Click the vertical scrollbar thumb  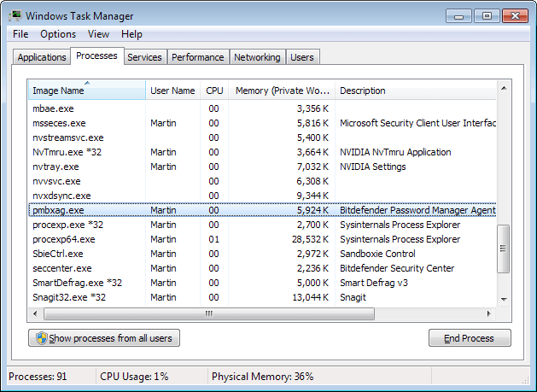pyautogui.click(x=503, y=249)
